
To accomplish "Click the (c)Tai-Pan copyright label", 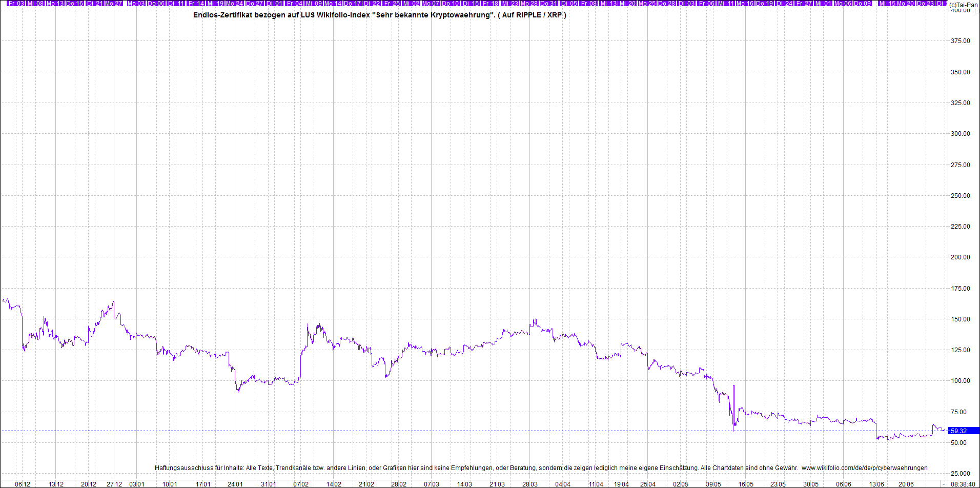I will tap(963, 5).
